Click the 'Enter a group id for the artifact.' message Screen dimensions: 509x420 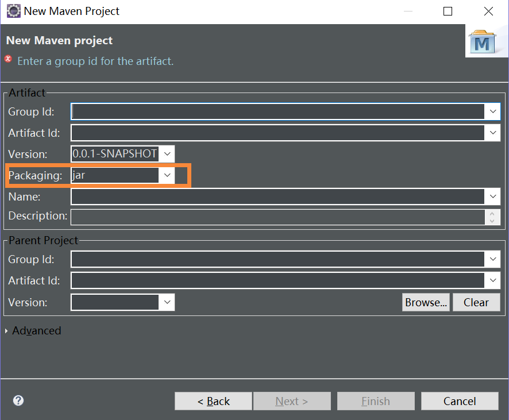[95, 61]
